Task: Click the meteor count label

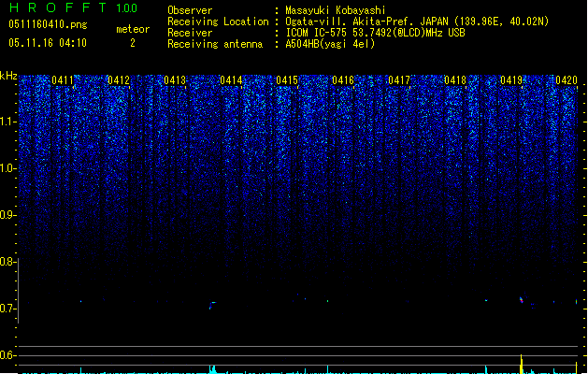Action: point(133,29)
